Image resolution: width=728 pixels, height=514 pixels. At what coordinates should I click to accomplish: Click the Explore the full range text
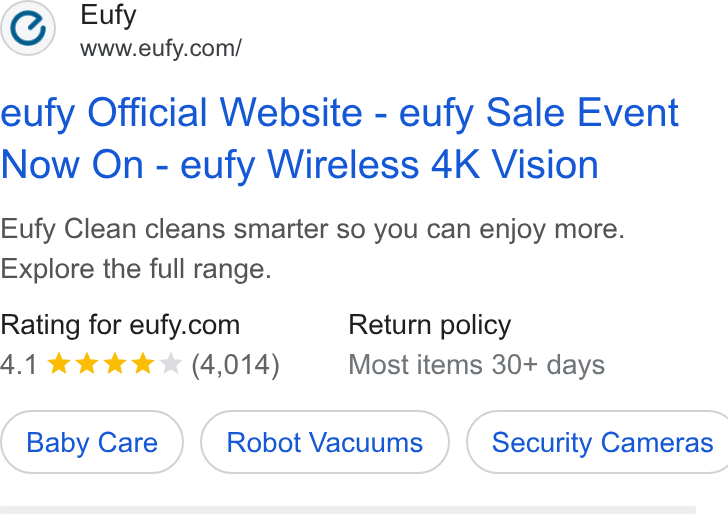pyautogui.click(x=136, y=269)
